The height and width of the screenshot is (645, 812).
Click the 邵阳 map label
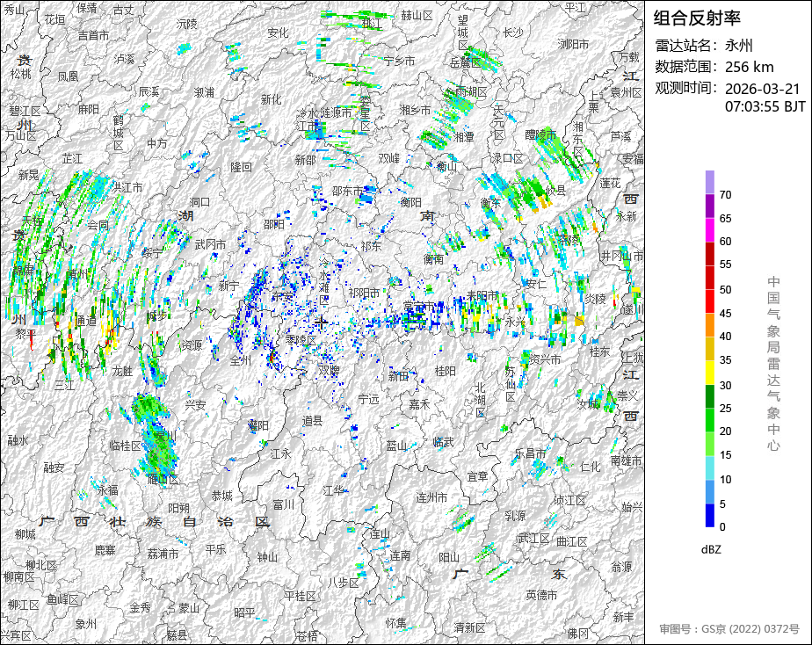click(274, 224)
